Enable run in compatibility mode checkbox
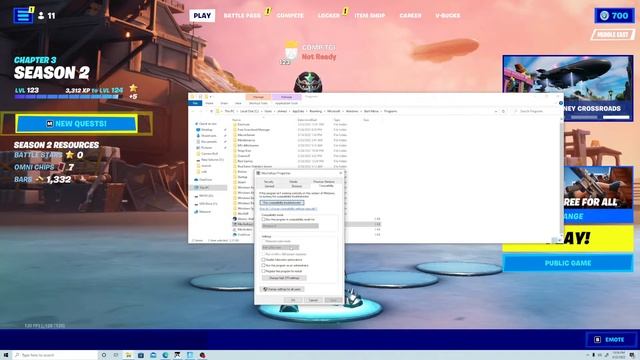Image resolution: width=640 pixels, height=360 pixels. coord(264,220)
